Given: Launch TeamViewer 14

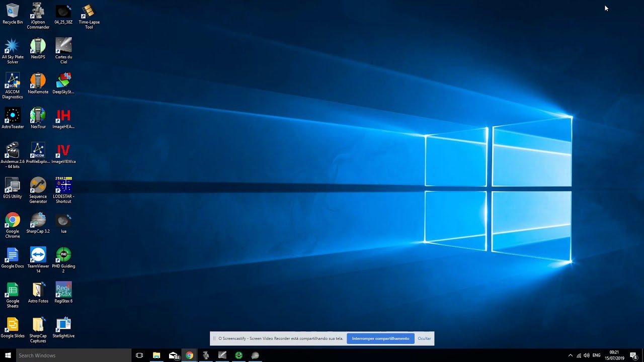Looking at the screenshot, I should pyautogui.click(x=38, y=260).
